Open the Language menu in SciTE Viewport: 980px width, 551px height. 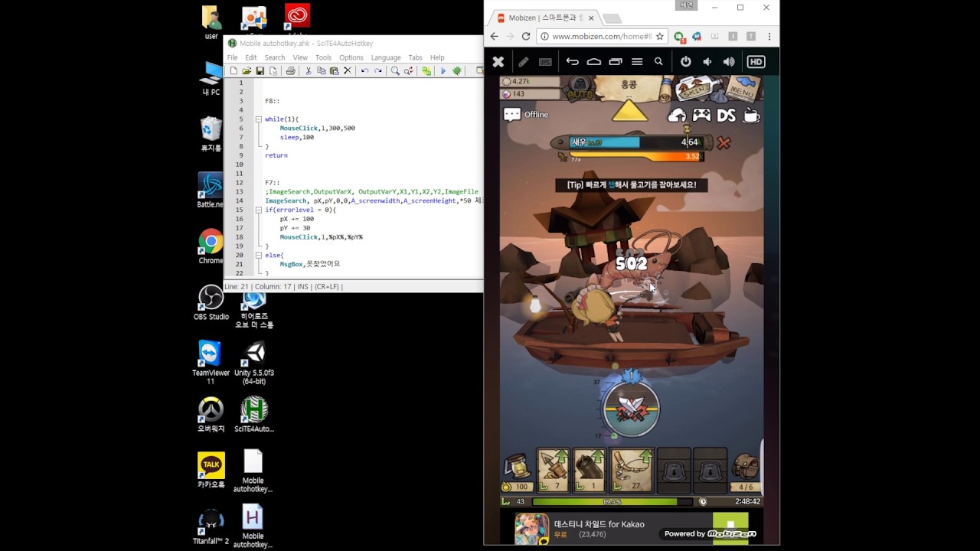(386, 57)
